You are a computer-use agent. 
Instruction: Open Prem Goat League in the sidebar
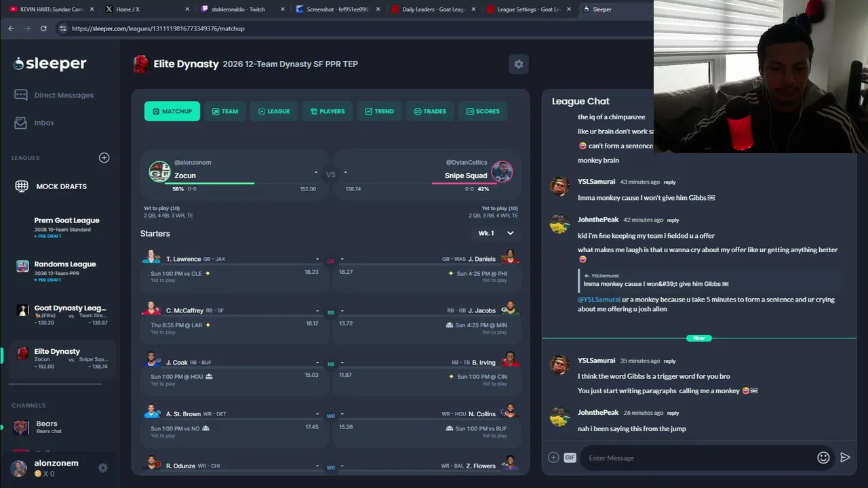[x=61, y=228]
